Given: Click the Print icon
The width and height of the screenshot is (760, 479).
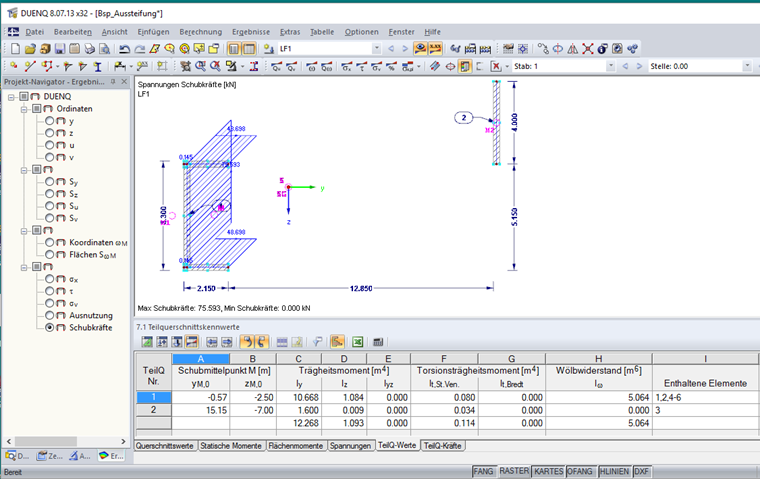Looking at the screenshot, I should [90, 48].
